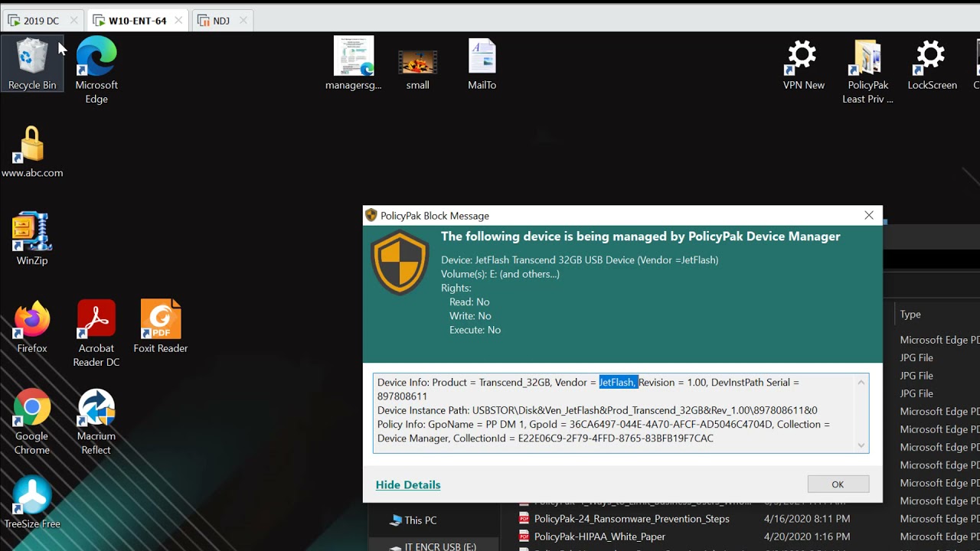Image resolution: width=980 pixels, height=551 pixels.
Task: Click the dialog heading about Device Manager
Action: coord(640,236)
